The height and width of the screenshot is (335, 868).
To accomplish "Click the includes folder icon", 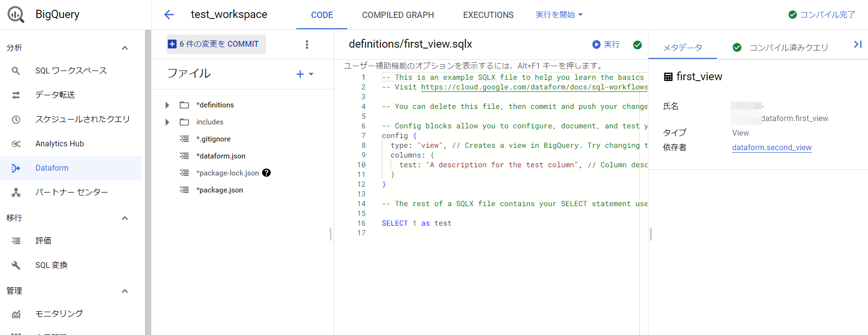I will pyautogui.click(x=185, y=122).
